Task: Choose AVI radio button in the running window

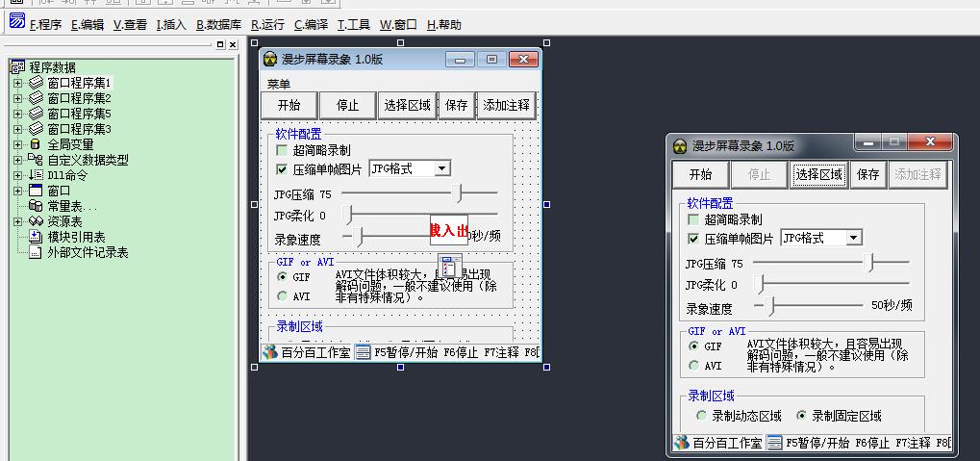Action: 693,366
